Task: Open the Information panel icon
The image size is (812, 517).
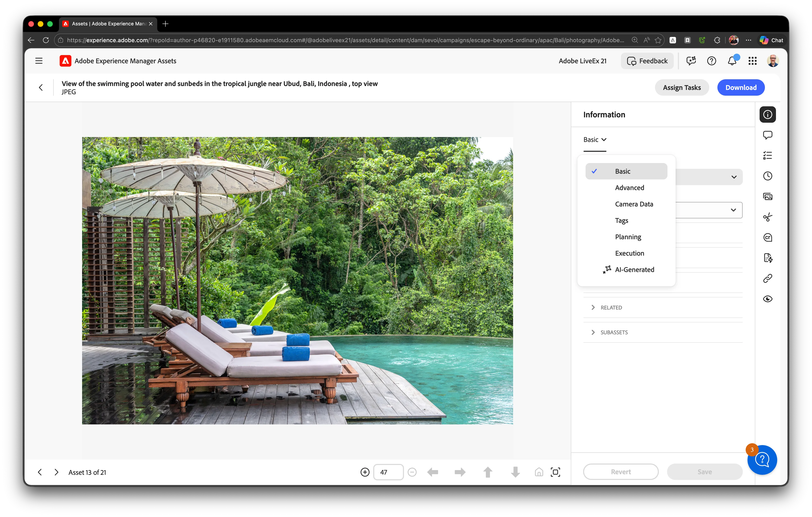Action: (x=768, y=115)
